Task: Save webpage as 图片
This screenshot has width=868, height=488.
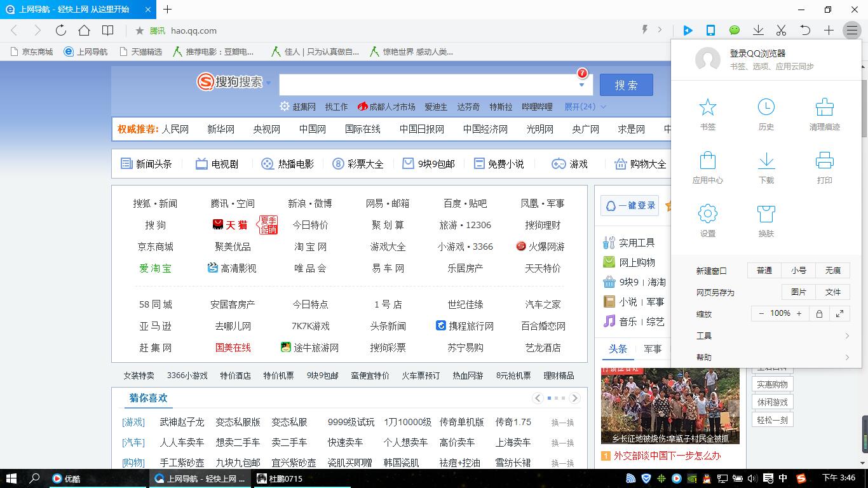Action: (x=799, y=292)
